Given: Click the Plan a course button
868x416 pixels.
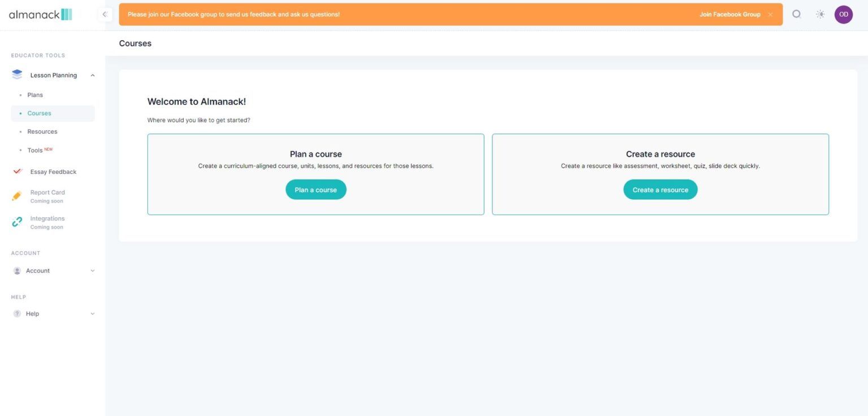Looking at the screenshot, I should click(x=315, y=189).
